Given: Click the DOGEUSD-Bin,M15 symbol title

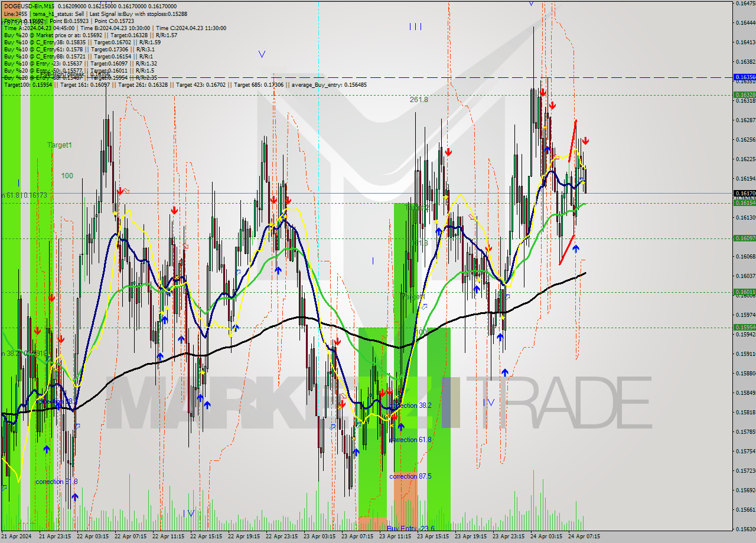Looking at the screenshot, I should click(x=29, y=6).
